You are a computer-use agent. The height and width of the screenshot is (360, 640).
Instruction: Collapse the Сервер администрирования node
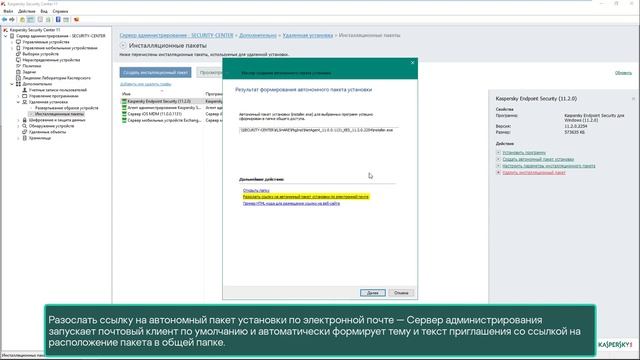click(x=6, y=36)
